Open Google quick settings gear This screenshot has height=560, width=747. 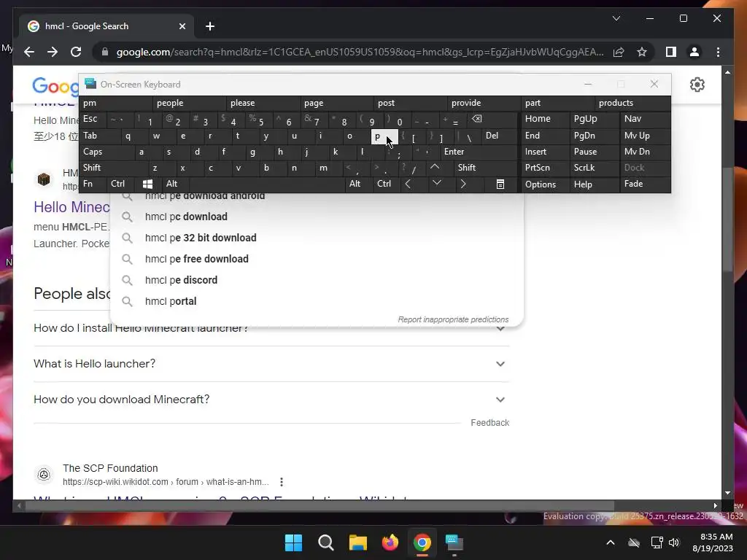coord(697,85)
